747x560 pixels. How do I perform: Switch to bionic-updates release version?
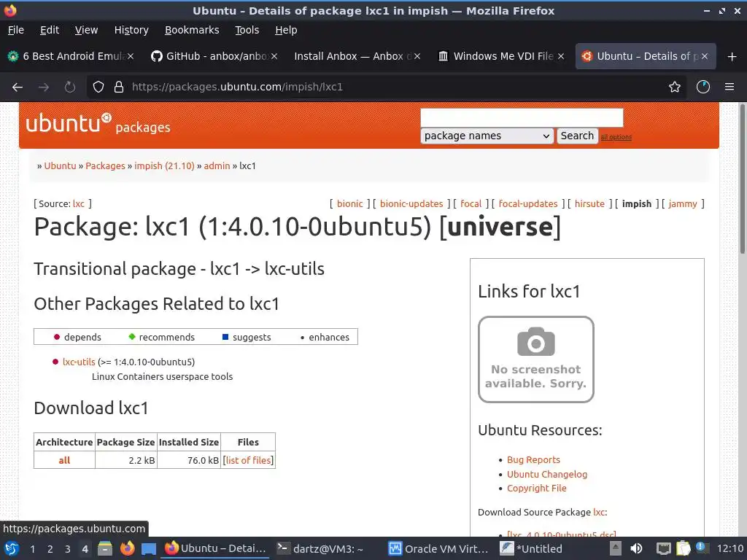coord(411,204)
